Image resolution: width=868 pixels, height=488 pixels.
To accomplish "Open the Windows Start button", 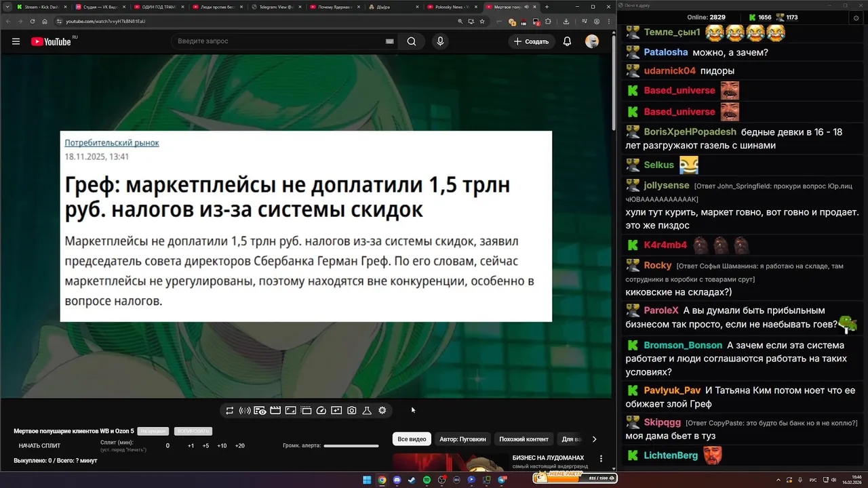I will tap(367, 480).
